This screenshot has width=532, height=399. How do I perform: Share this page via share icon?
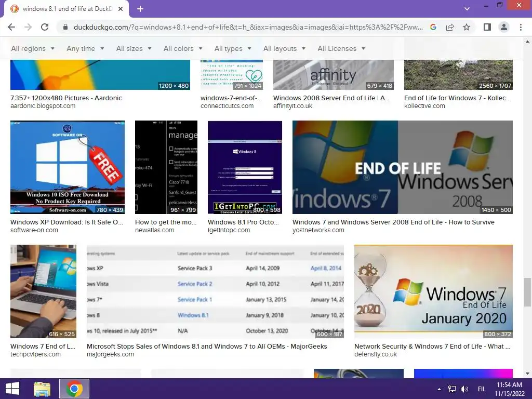[x=450, y=27]
